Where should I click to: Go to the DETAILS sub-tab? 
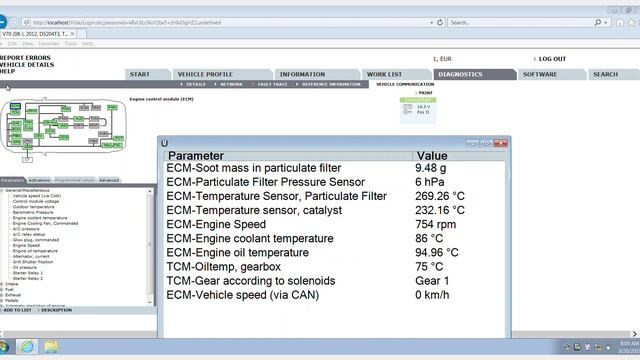pyautogui.click(x=196, y=84)
